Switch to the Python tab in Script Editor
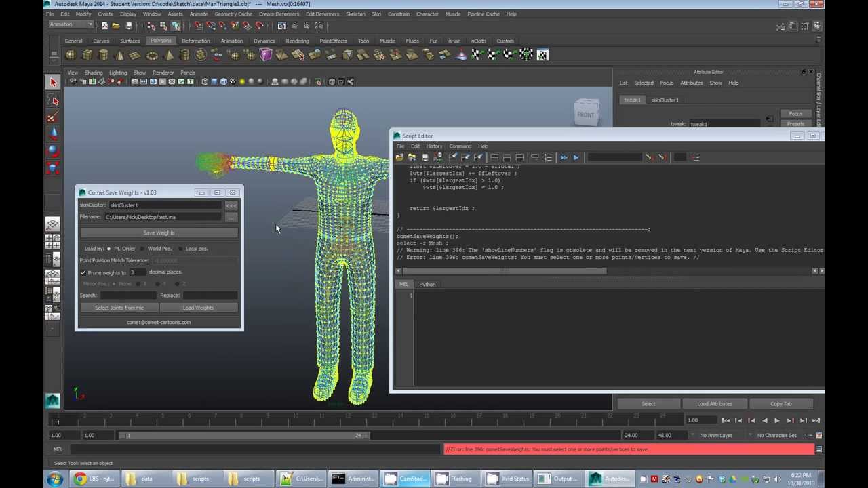The width and height of the screenshot is (868, 488). pyautogui.click(x=427, y=285)
